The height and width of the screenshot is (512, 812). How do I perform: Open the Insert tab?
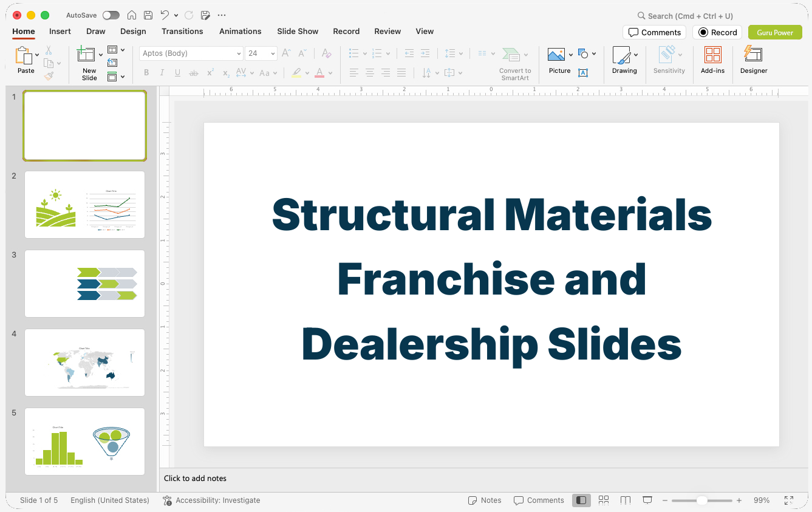click(x=60, y=32)
